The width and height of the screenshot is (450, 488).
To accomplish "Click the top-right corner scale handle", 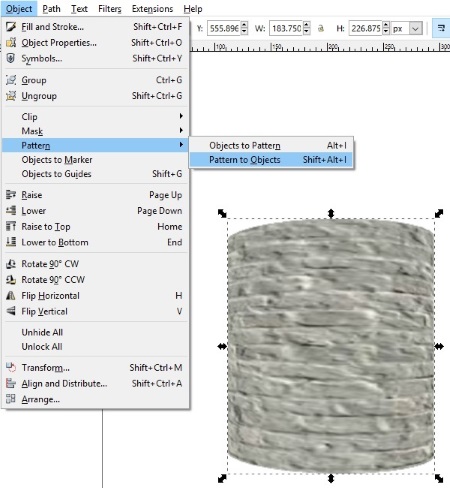I will coord(439,213).
